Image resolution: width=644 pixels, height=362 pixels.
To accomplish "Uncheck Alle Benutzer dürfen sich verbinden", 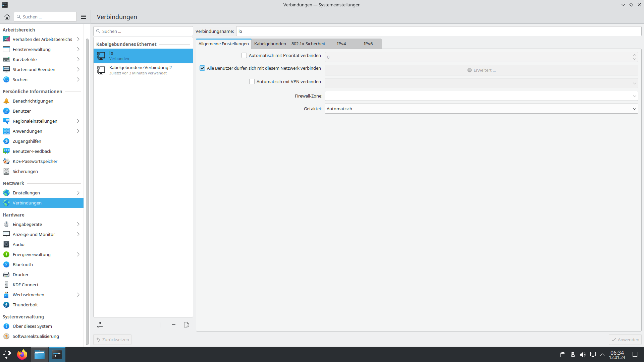I will (x=202, y=68).
